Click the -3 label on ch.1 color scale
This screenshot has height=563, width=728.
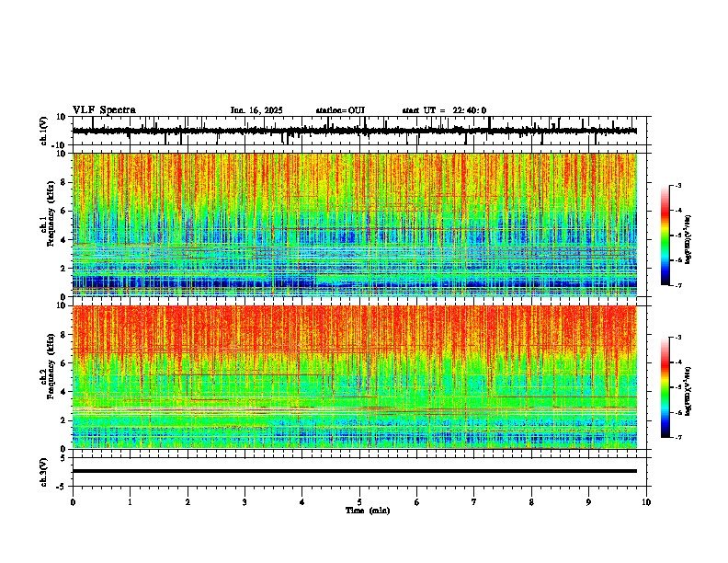coord(678,186)
